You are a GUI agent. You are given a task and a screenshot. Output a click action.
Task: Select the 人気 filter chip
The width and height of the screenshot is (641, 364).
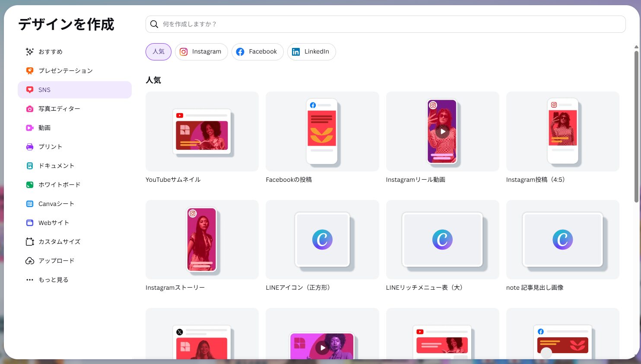point(159,52)
